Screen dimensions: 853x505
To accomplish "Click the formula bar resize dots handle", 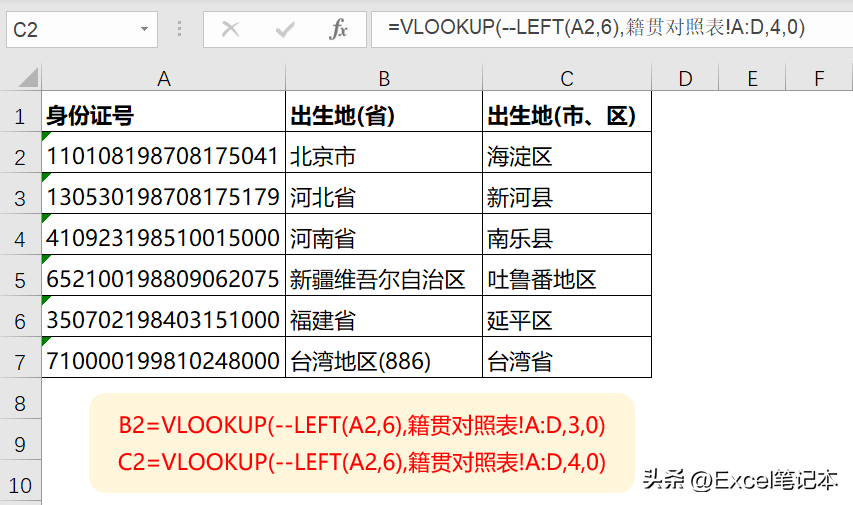I will pos(180,29).
